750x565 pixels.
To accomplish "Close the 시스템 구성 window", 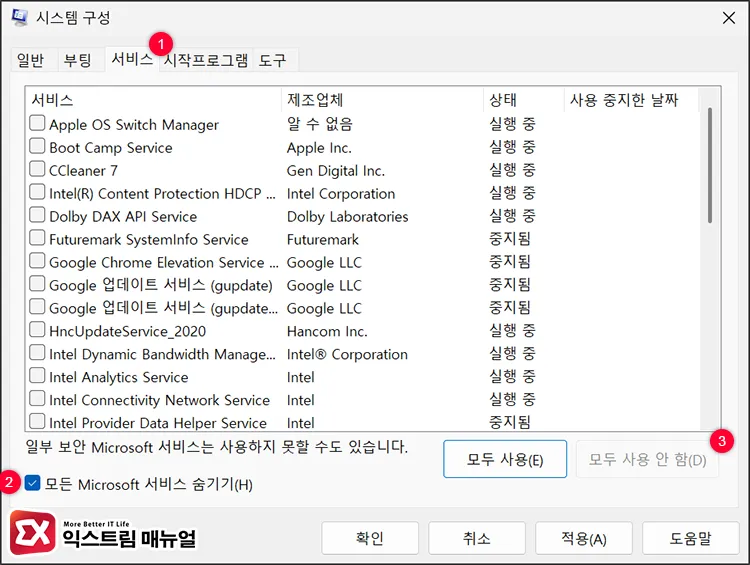I will pyautogui.click(x=728, y=18).
